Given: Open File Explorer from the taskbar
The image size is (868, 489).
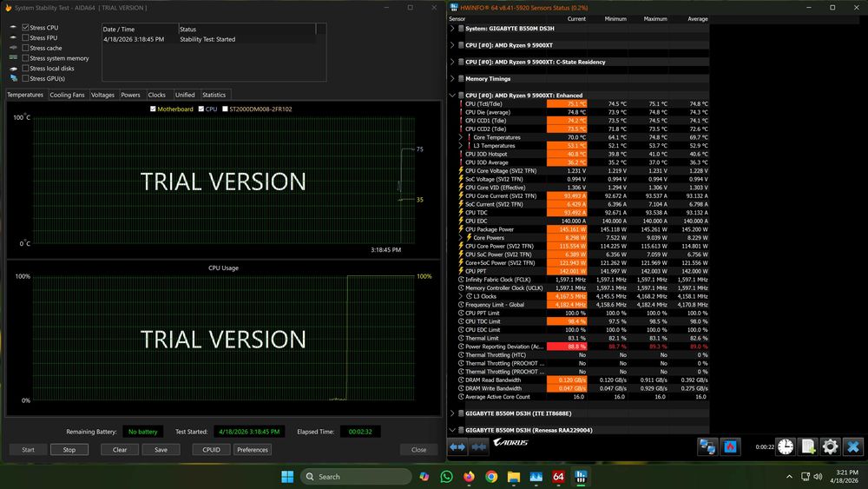Looking at the screenshot, I should tap(514, 476).
